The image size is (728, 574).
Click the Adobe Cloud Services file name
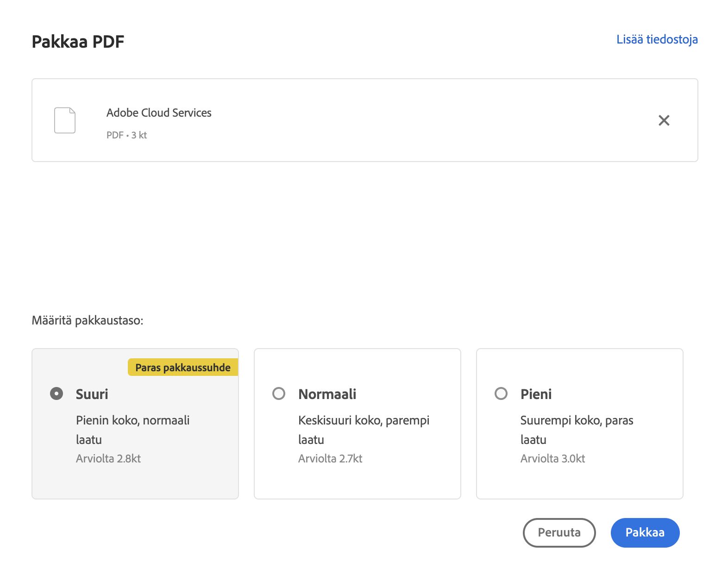tap(159, 113)
